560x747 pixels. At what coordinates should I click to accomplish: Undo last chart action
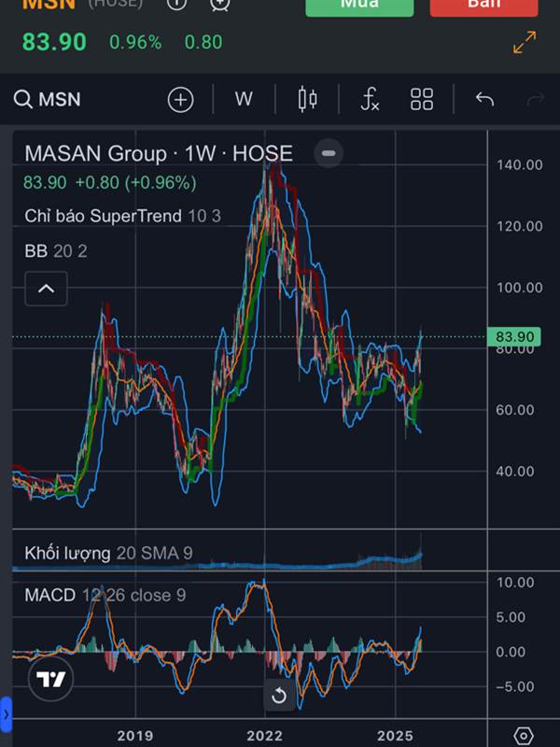click(484, 99)
